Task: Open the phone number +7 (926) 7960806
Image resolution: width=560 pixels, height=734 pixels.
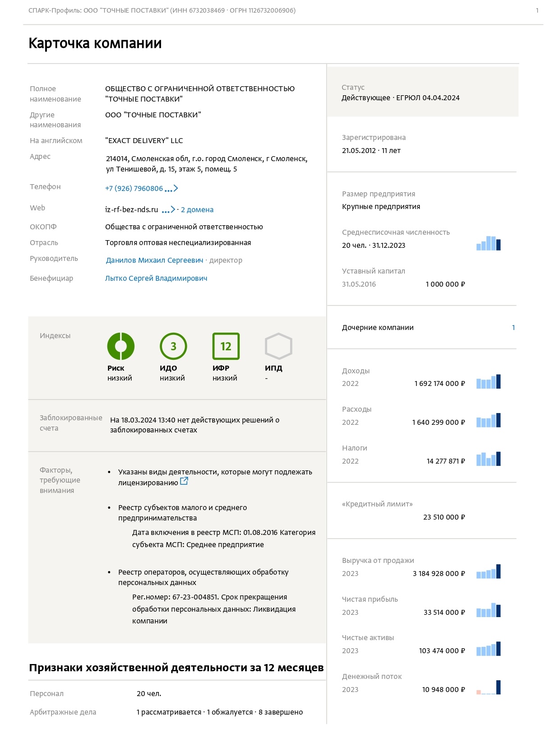Action: pyautogui.click(x=134, y=189)
